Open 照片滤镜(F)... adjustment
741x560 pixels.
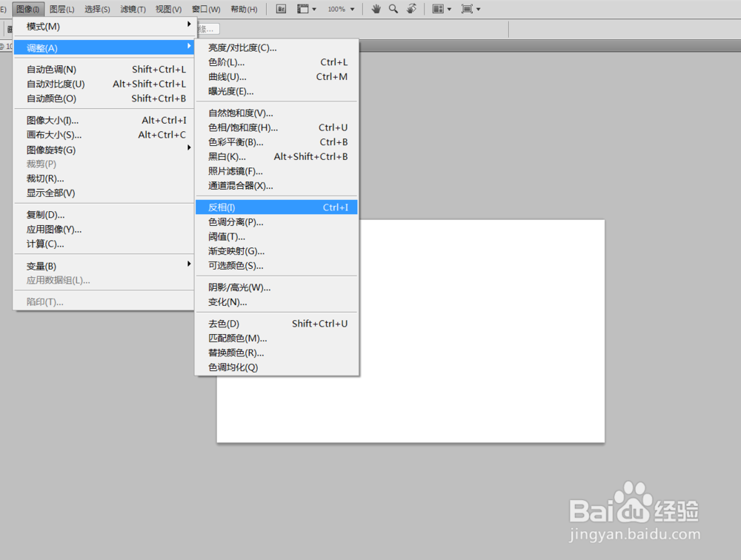point(276,172)
